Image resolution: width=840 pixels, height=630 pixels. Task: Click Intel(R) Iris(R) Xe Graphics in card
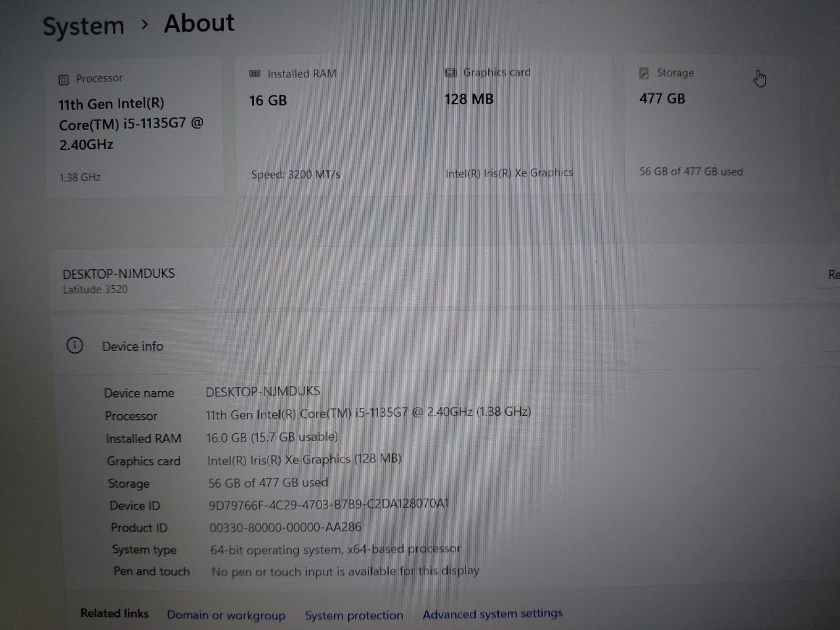(509, 173)
